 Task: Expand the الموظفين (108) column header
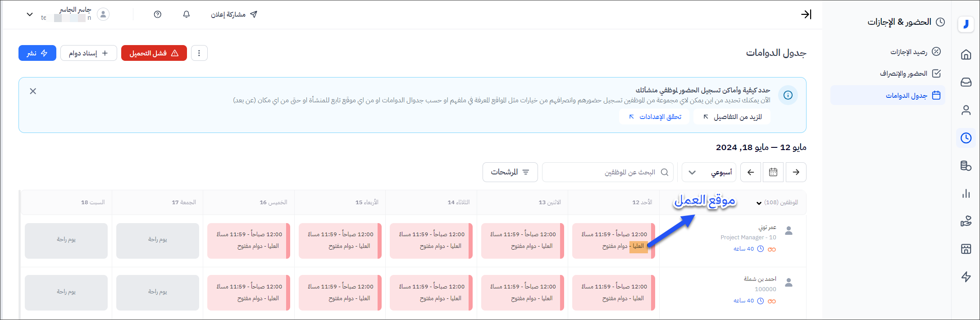tap(777, 203)
